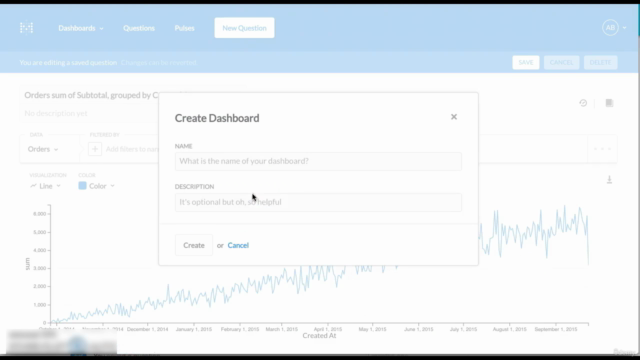The image size is (640, 360).
Task: Click the query builder ellipsis icon
Action: [x=602, y=149]
